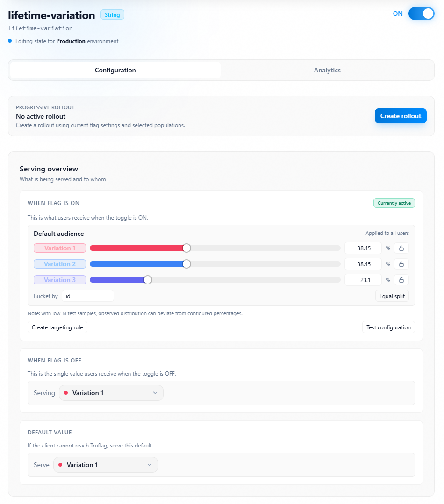
Task: Click Create targeting rule
Action: coord(57,327)
